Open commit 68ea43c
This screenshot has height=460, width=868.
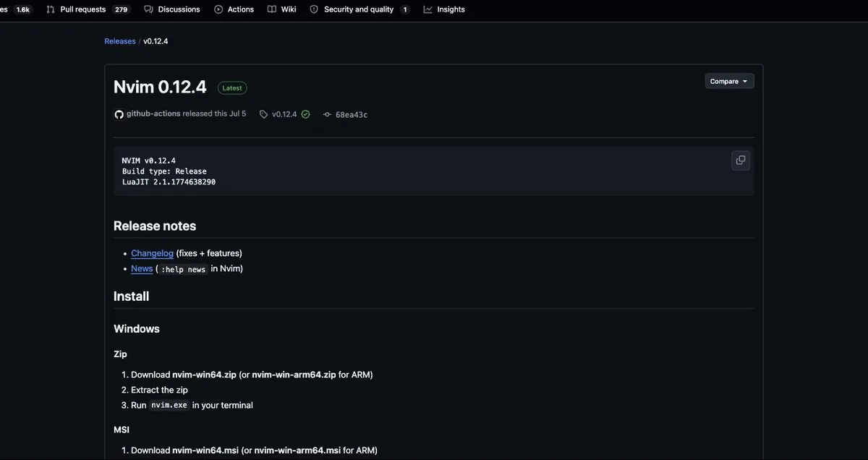click(x=352, y=114)
